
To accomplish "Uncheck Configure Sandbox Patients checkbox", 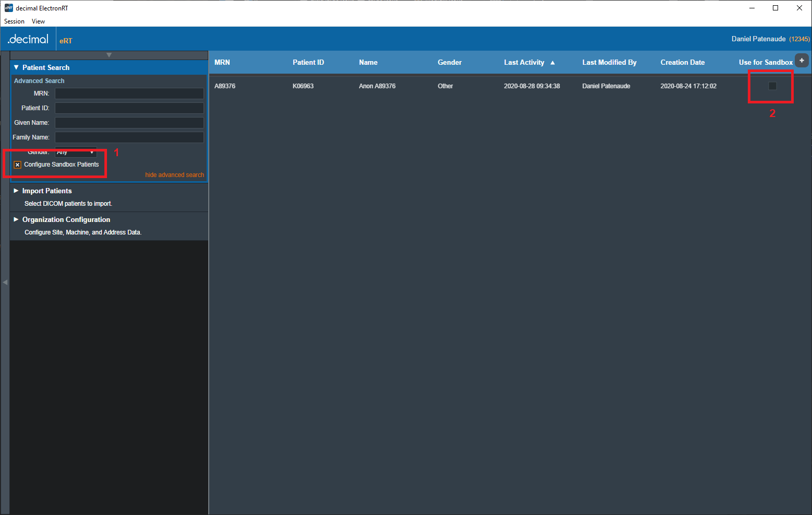I will point(18,165).
